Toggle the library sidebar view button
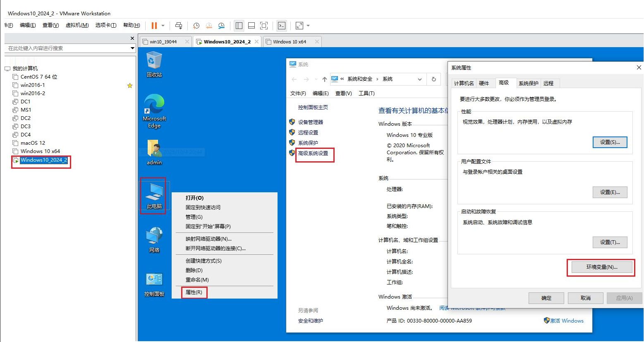 pos(239,26)
